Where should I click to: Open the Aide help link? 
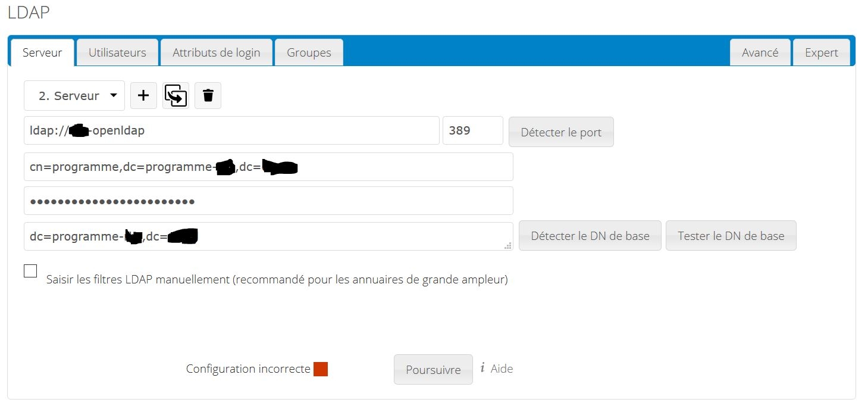click(502, 369)
